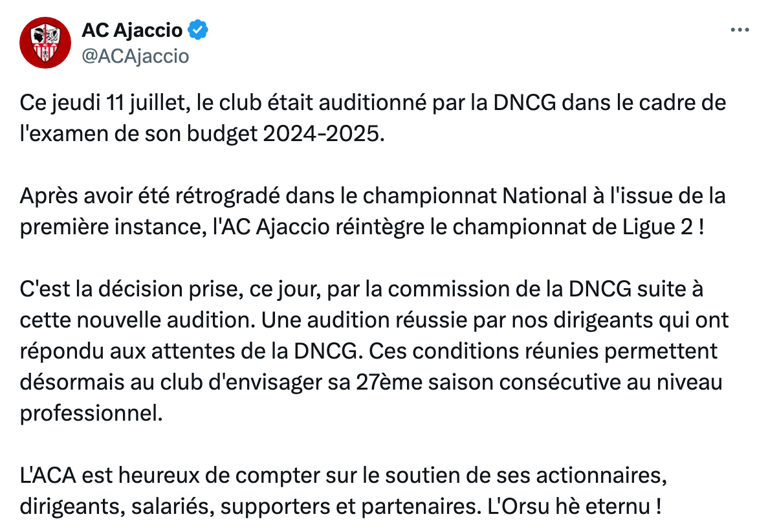Click the 'championnat National' words
The width and height of the screenshot is (757, 532).
coord(474,196)
